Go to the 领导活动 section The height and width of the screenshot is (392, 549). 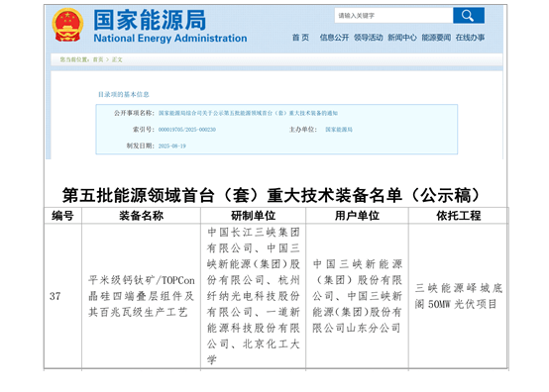[368, 38]
